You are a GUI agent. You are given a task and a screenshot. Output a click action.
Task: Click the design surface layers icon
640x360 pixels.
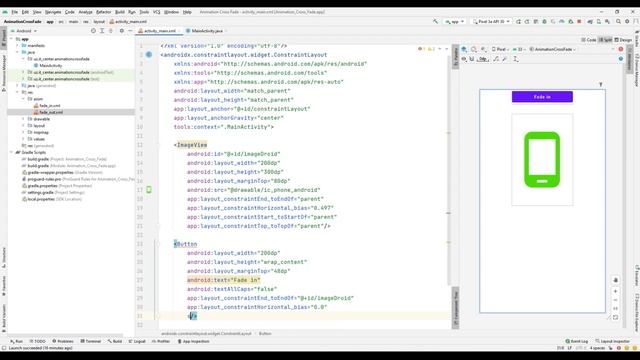[x=464, y=49]
